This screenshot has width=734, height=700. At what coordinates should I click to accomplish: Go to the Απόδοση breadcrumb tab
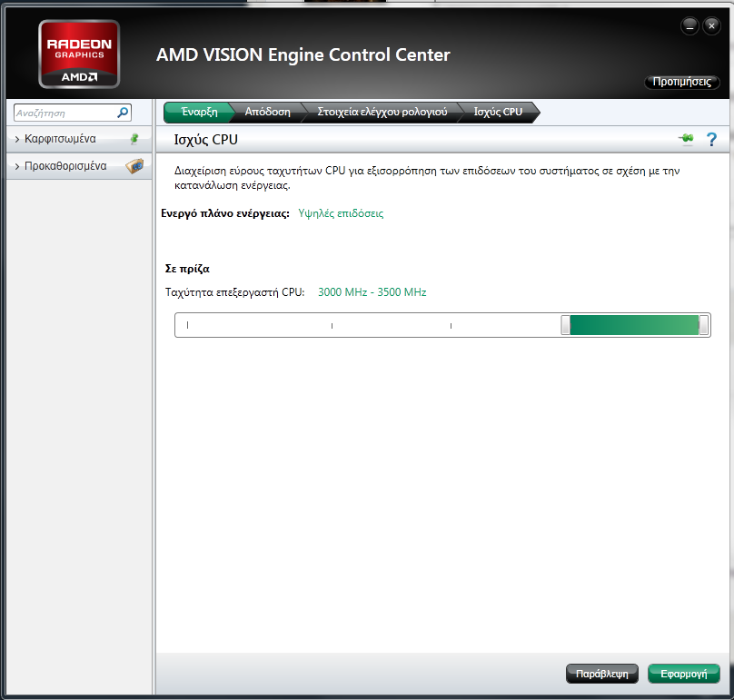coord(267,113)
